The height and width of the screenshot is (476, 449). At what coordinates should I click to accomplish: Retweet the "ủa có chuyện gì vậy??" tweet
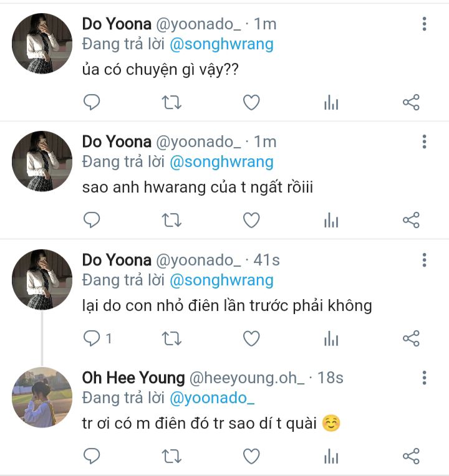[171, 102]
